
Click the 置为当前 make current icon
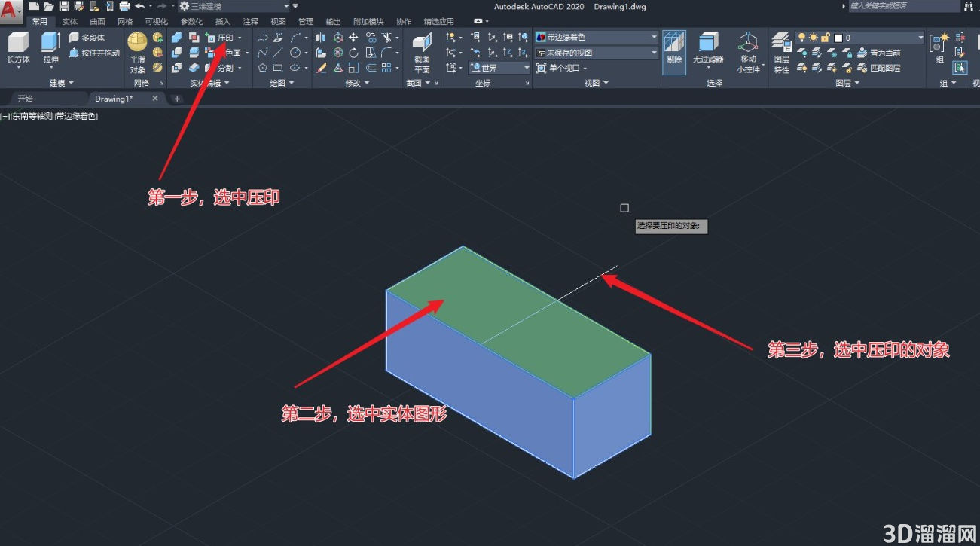point(880,53)
